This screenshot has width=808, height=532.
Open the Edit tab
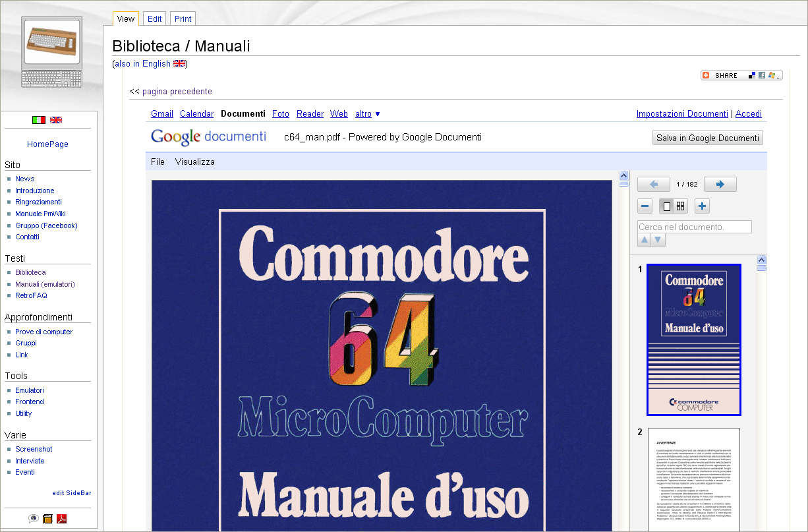(x=155, y=18)
